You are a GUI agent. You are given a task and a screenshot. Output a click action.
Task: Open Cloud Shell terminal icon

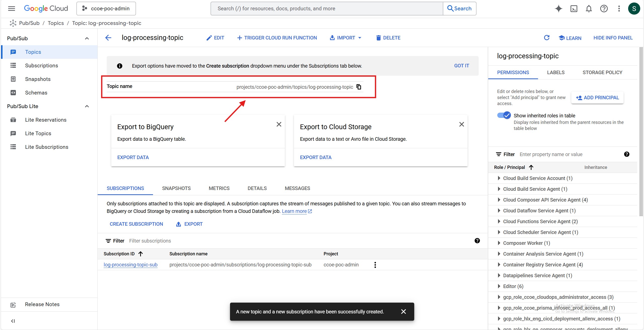click(574, 9)
